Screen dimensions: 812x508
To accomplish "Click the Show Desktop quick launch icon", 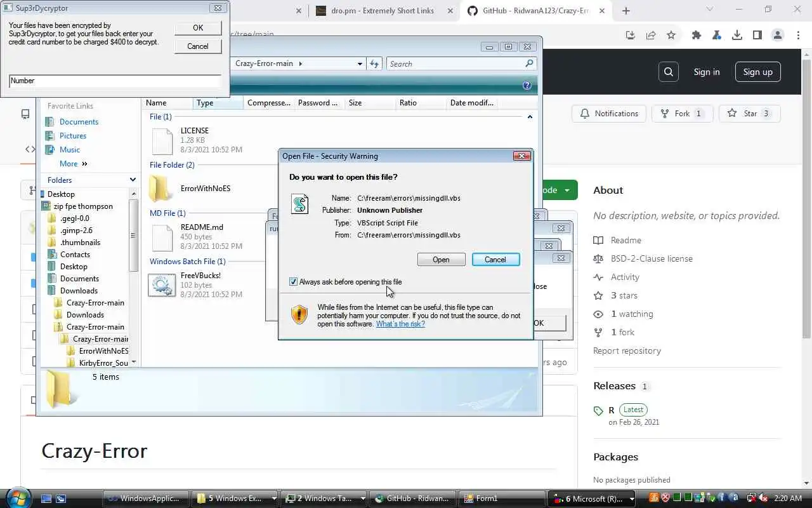I will point(46,499).
